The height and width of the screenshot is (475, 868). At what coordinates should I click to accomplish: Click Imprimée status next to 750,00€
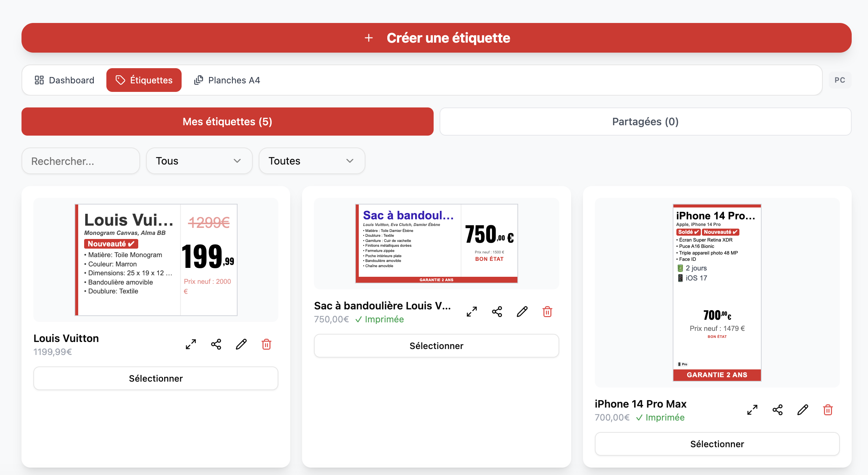coord(380,319)
